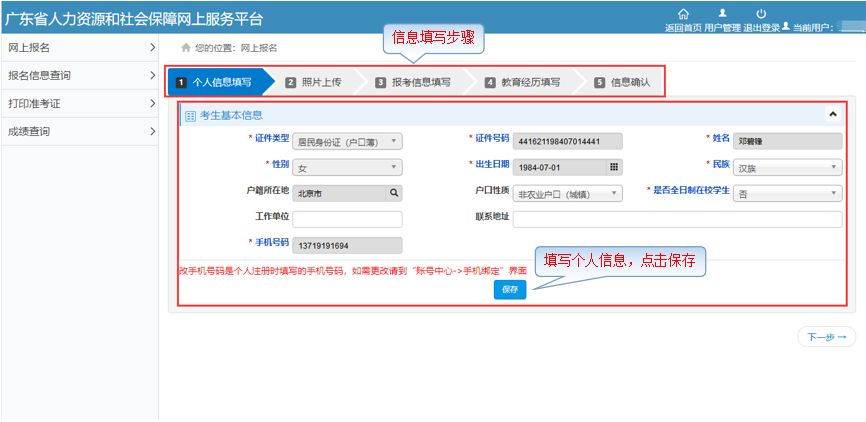
Task: Click the 工作单位 input field
Action: [347, 219]
